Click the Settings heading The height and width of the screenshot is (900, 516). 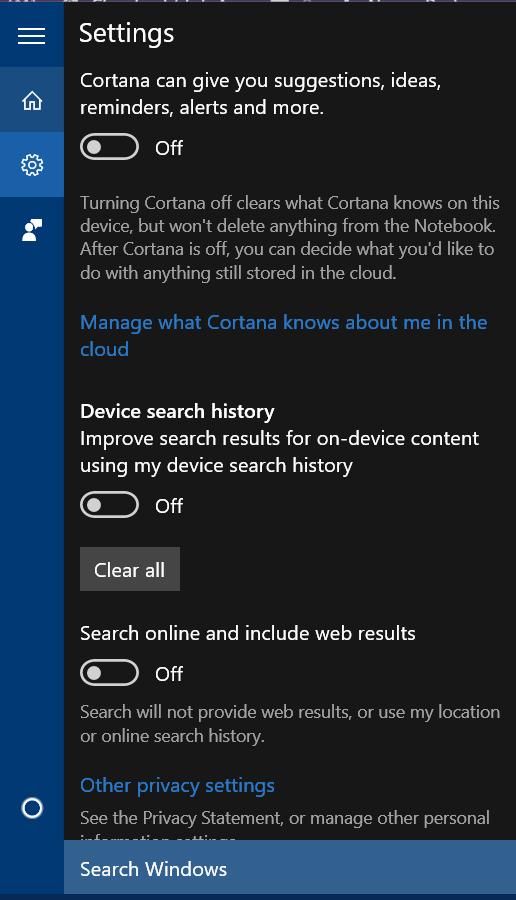(x=126, y=33)
